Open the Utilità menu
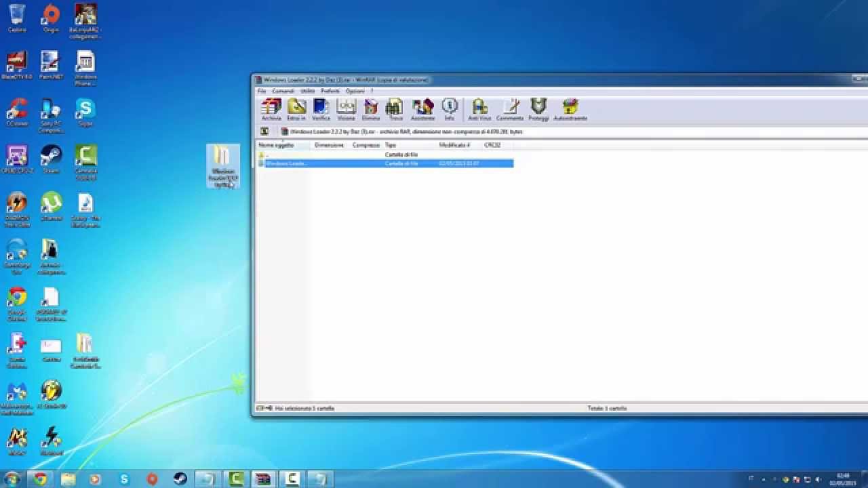This screenshot has height=488, width=868. 308,91
